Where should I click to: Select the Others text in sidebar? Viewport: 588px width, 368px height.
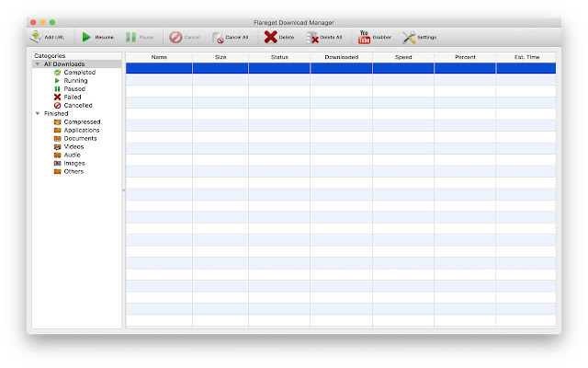[x=73, y=171]
